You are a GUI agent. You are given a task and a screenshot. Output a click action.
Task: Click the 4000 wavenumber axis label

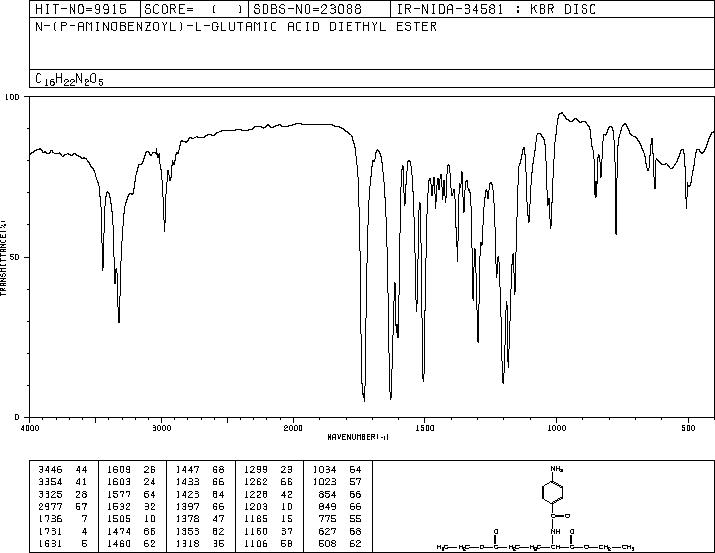30,428
